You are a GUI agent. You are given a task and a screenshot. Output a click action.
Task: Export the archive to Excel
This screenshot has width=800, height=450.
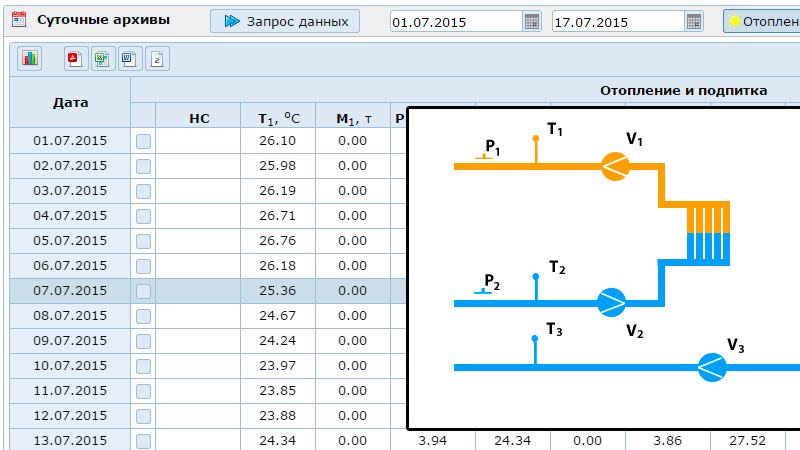point(102,59)
